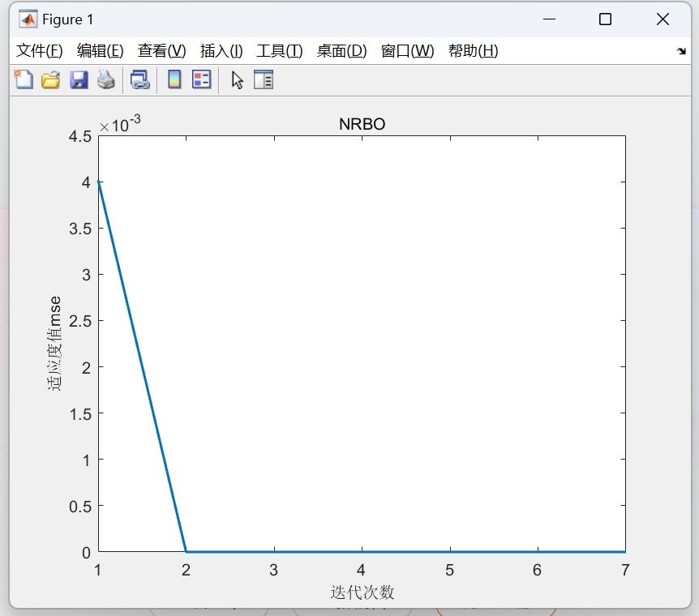
Task: Enable plot edit mode with the arrow tool
Action: [236, 79]
